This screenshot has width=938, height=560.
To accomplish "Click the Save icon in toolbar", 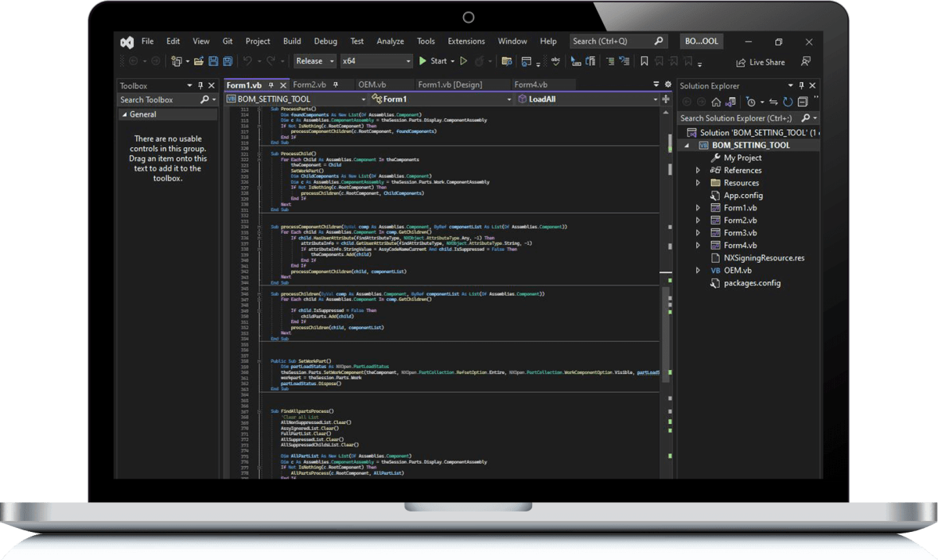I will click(213, 61).
